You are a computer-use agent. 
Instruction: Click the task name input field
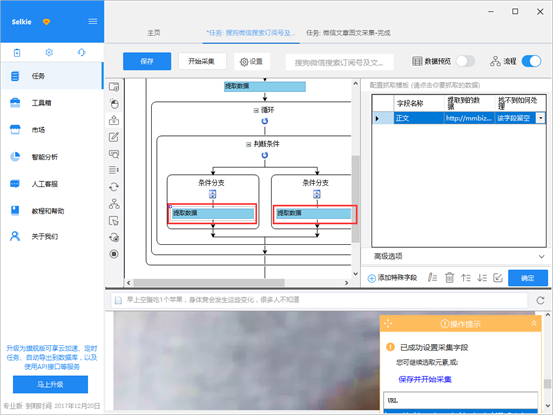[x=339, y=62]
